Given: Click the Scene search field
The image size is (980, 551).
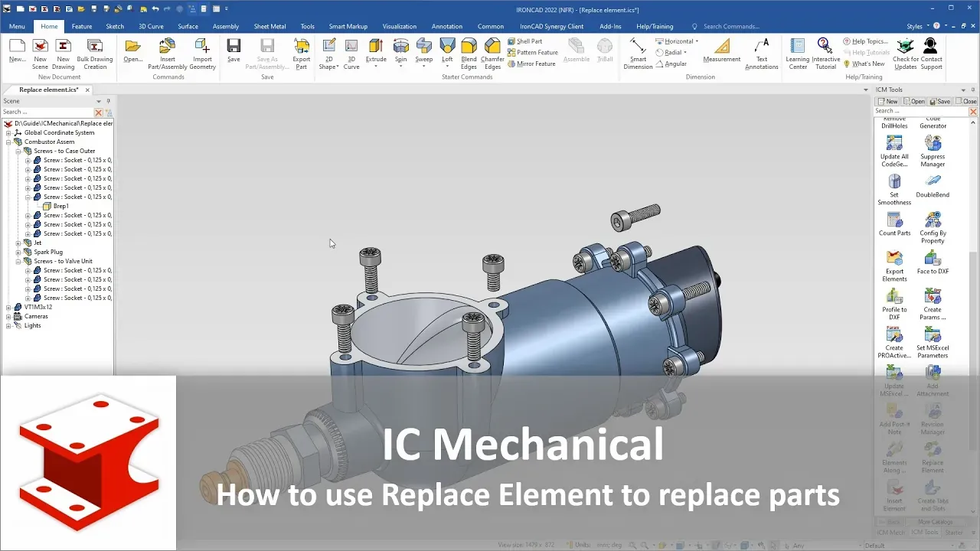Looking at the screenshot, I should point(47,112).
